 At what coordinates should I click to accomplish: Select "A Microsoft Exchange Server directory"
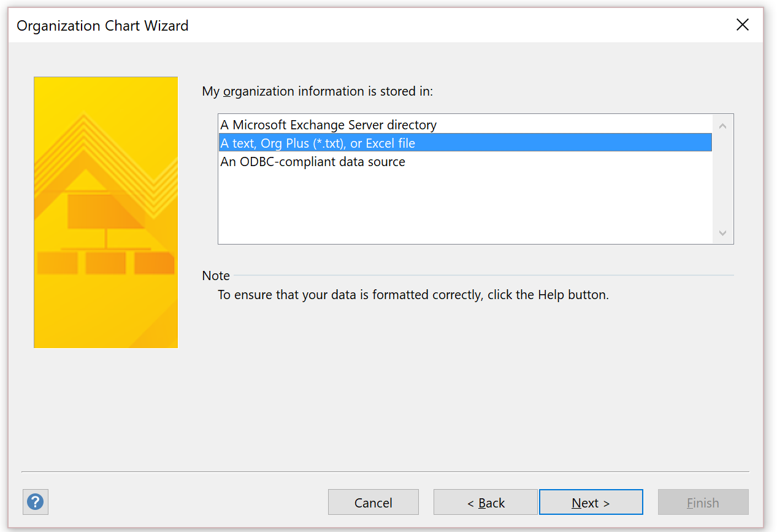tap(329, 124)
